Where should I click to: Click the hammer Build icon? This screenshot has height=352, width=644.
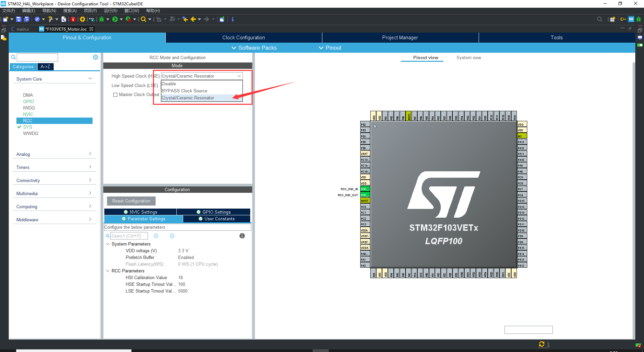50,19
